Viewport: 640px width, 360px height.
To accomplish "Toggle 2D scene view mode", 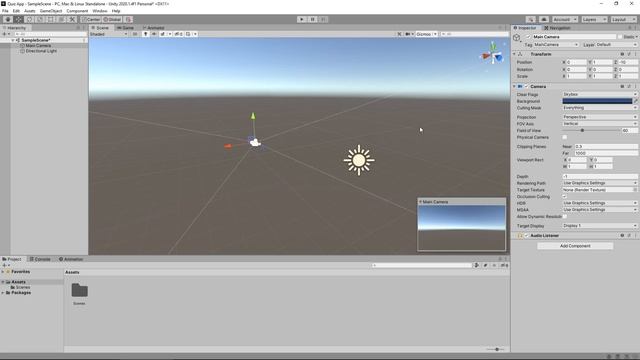I will click(x=135, y=34).
